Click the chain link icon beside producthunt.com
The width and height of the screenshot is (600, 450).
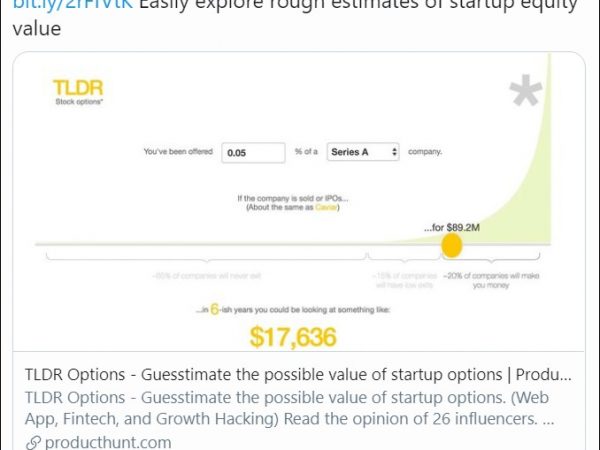(32, 442)
